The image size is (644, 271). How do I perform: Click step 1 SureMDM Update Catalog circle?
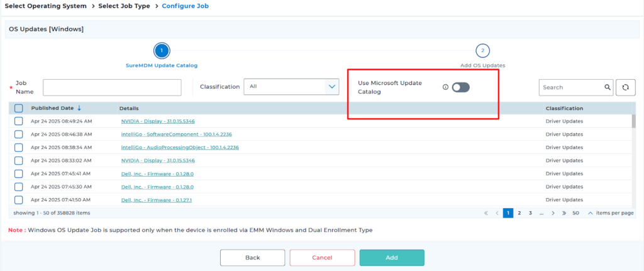click(162, 50)
